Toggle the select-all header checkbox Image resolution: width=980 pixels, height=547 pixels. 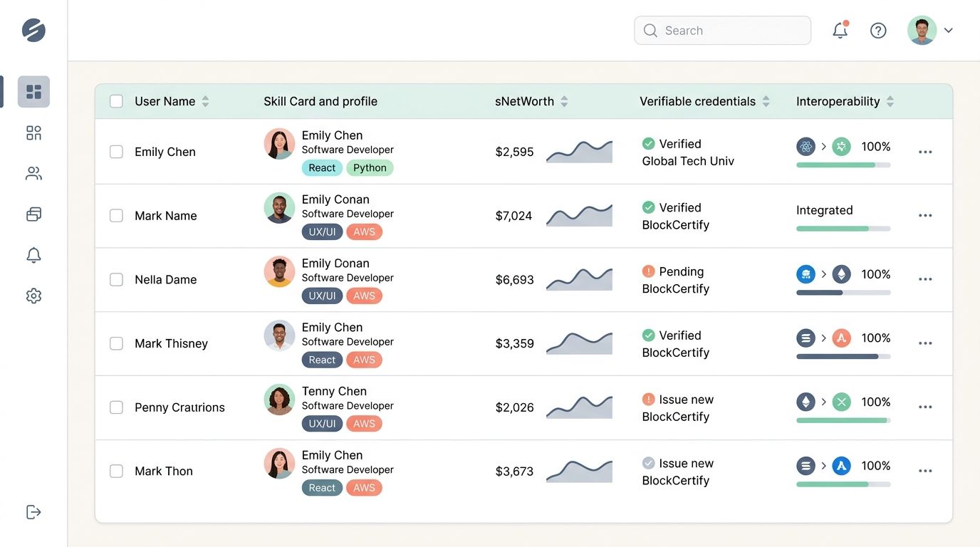click(116, 101)
